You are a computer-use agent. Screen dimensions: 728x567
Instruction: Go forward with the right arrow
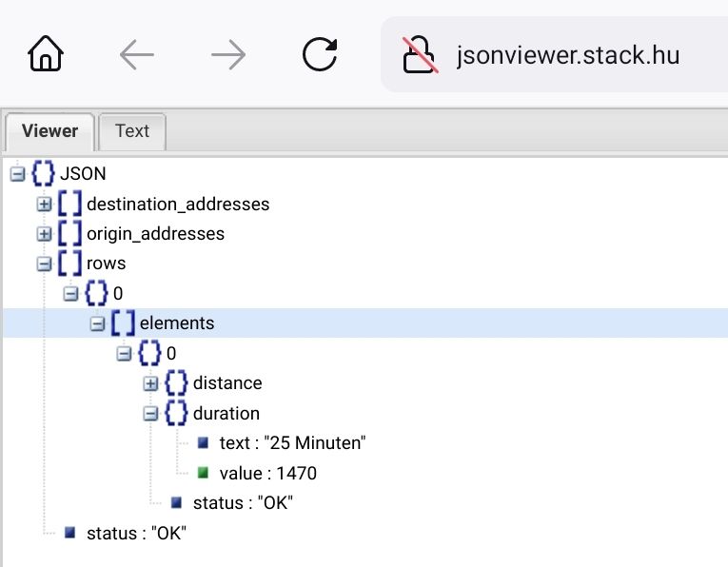click(x=228, y=55)
